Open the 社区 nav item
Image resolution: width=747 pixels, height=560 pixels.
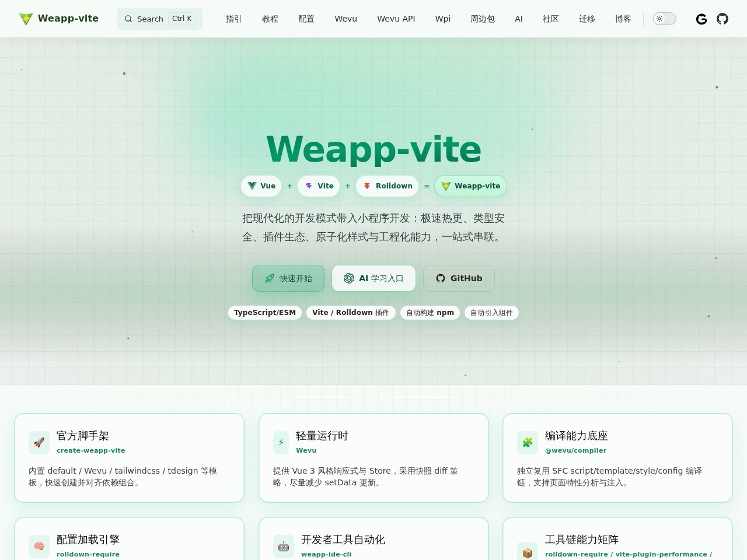click(550, 19)
